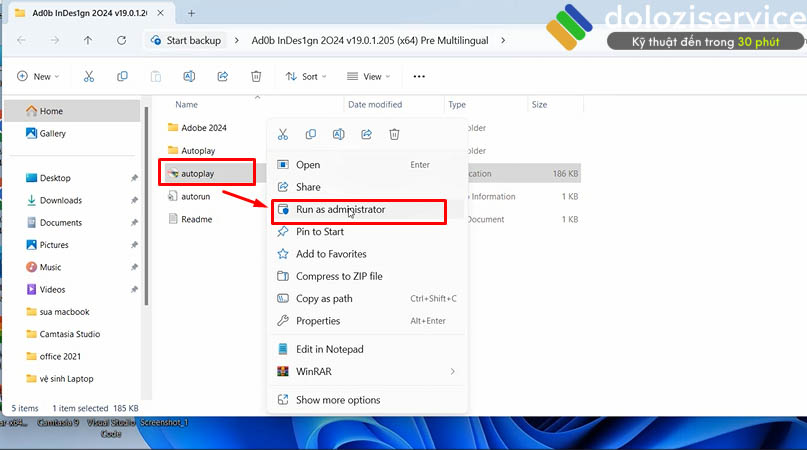This screenshot has width=807, height=450.
Task: Click the Delete icon in the context menu
Action: click(394, 134)
